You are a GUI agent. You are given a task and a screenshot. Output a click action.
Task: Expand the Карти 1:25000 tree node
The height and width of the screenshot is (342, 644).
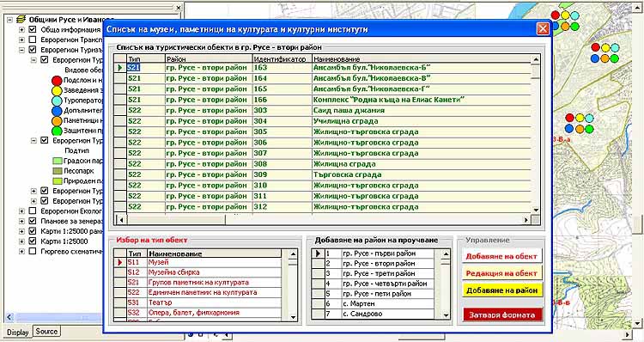pyautogui.click(x=21, y=241)
